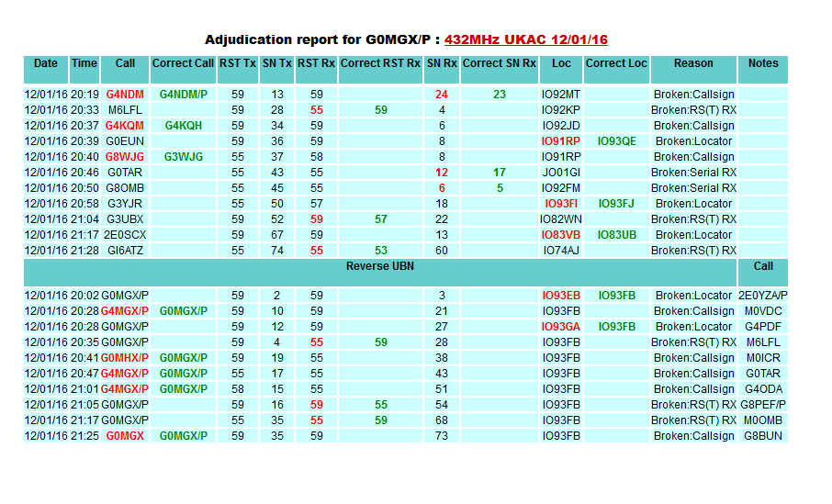Select the red locator IO93FI
This screenshot has width=832, height=504.
click(561, 204)
